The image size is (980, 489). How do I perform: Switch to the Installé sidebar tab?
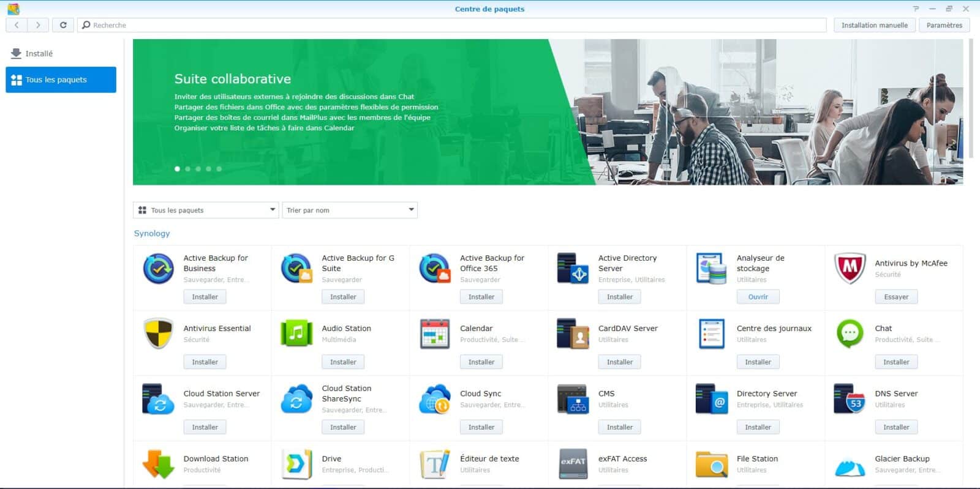pyautogui.click(x=39, y=54)
